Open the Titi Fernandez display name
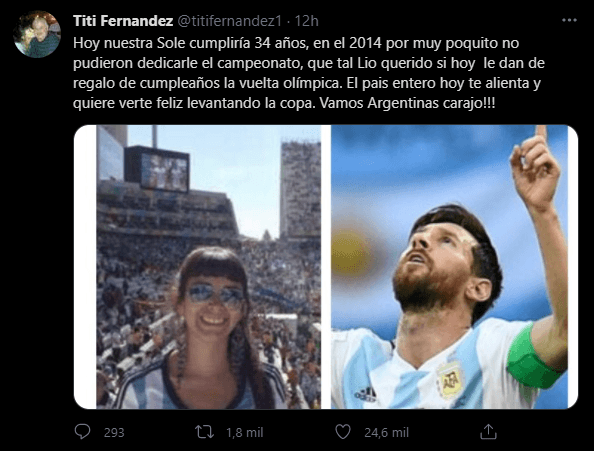 pos(123,21)
